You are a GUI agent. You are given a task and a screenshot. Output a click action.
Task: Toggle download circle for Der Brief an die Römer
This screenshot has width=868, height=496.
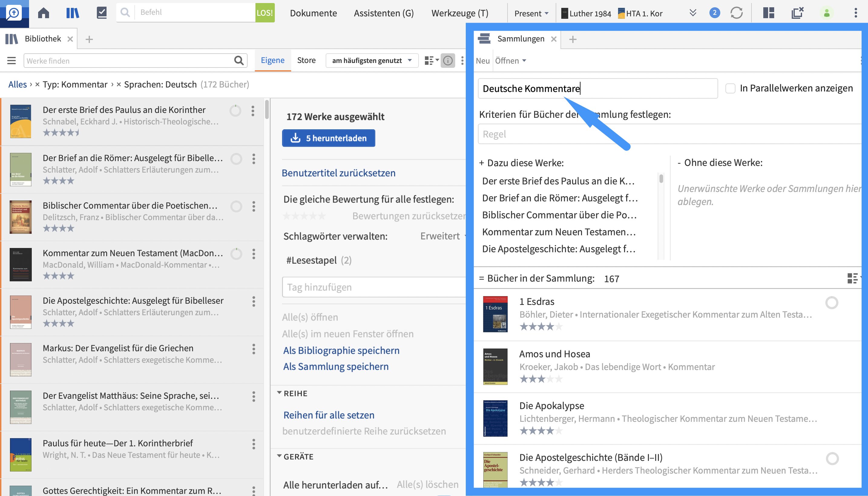click(x=236, y=159)
